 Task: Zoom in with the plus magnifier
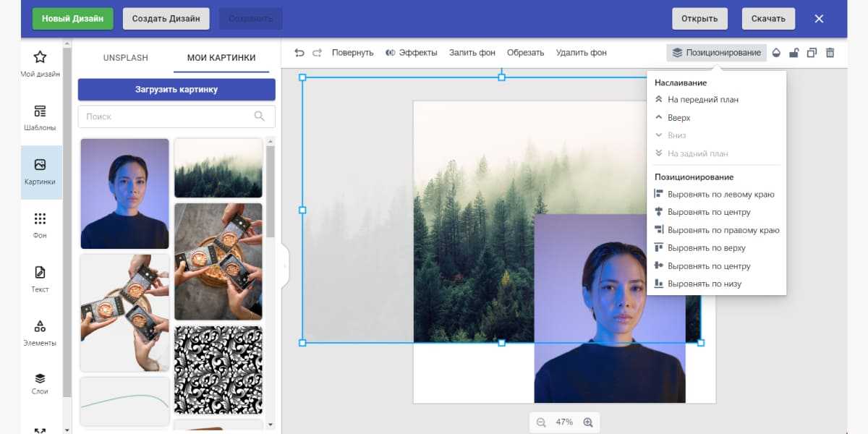pyautogui.click(x=588, y=422)
